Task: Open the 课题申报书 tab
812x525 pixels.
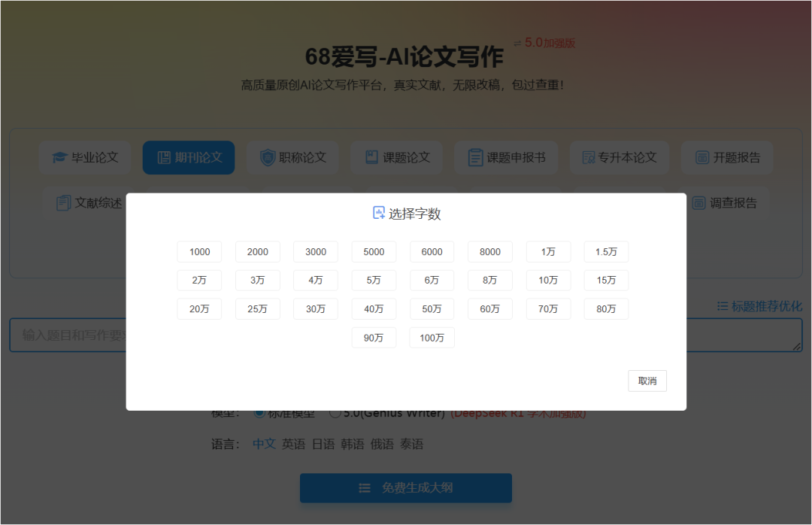Action: [506, 157]
